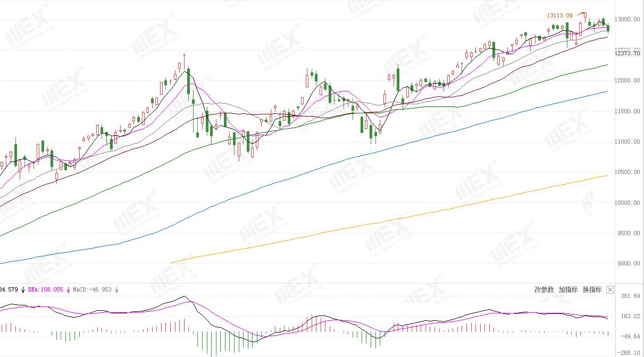This screenshot has width=644, height=357.
Task: Click the 13000.00 price axis label
Action: coord(628,20)
